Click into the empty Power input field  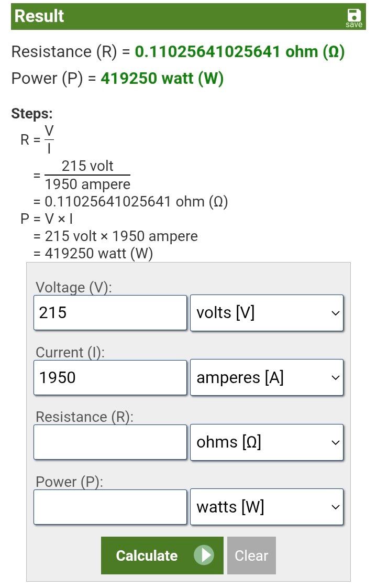110,507
